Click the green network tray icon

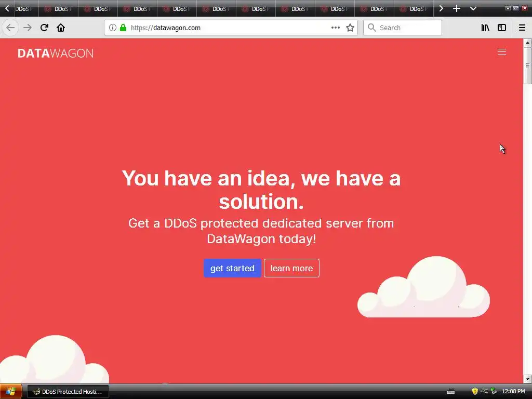[x=494, y=391]
